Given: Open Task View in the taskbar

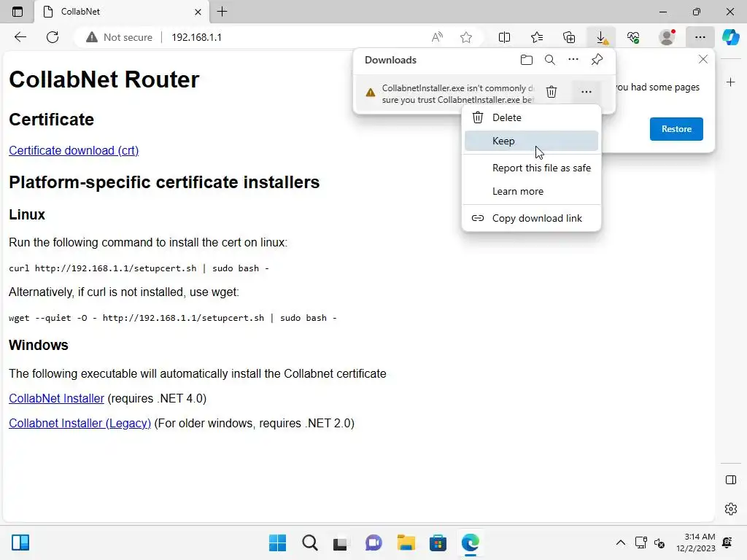Looking at the screenshot, I should (x=340, y=542).
